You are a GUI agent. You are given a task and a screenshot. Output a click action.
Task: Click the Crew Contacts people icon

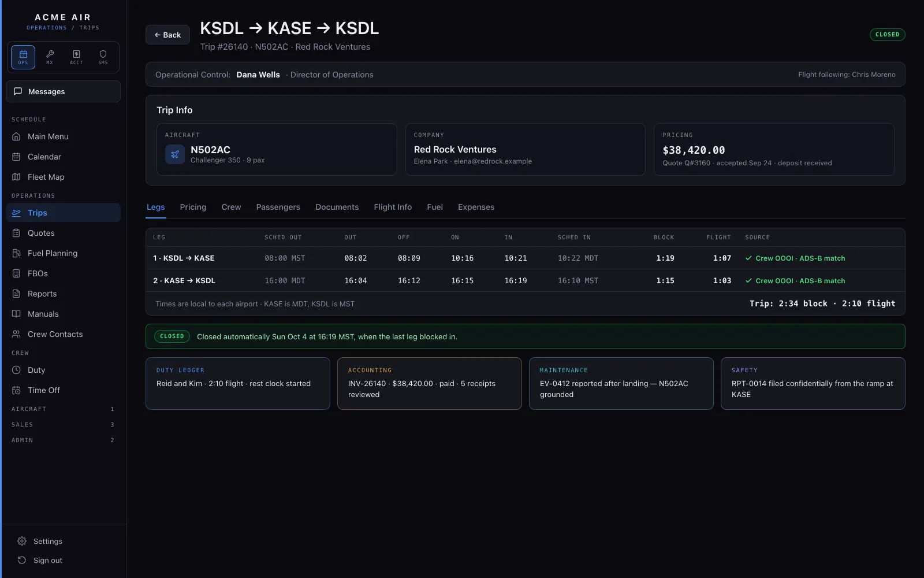coord(16,334)
